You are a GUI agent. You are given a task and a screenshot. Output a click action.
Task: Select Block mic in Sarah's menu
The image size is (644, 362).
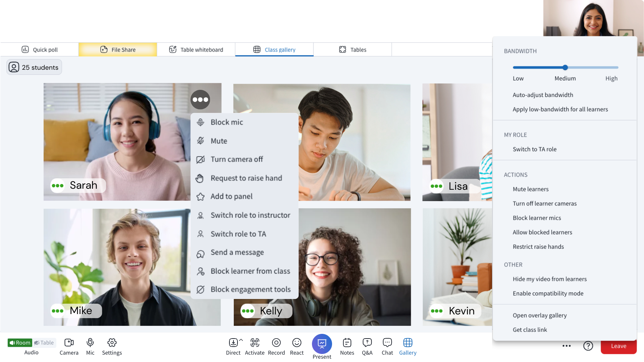[x=226, y=122]
